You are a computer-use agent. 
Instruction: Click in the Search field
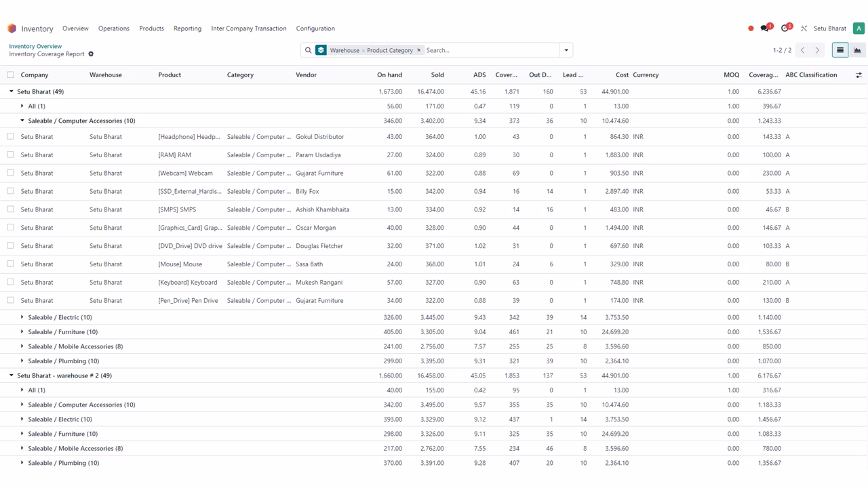[x=492, y=50]
